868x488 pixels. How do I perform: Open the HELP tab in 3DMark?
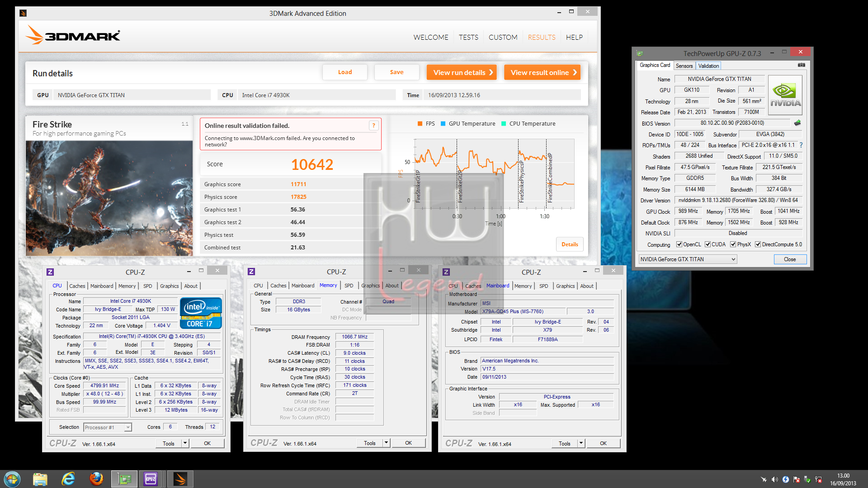tap(574, 38)
